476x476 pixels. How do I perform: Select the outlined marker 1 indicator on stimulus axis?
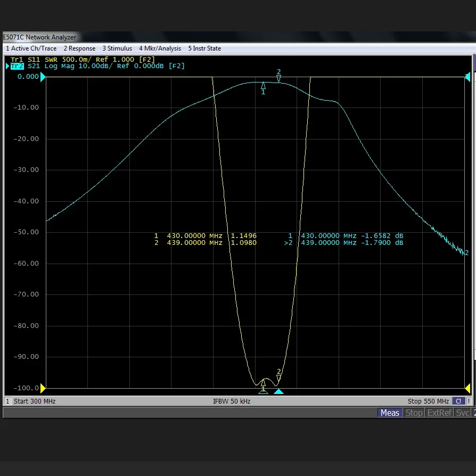pyautogui.click(x=263, y=391)
